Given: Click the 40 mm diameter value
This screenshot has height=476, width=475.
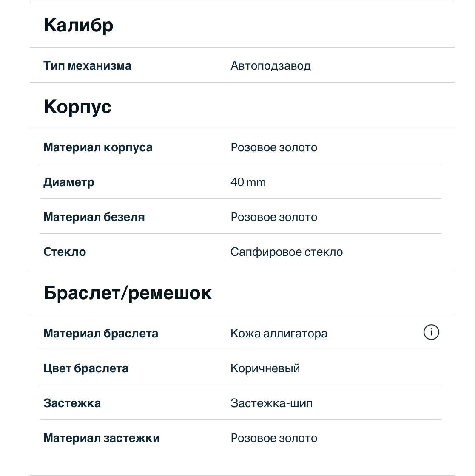Looking at the screenshot, I should (248, 182).
